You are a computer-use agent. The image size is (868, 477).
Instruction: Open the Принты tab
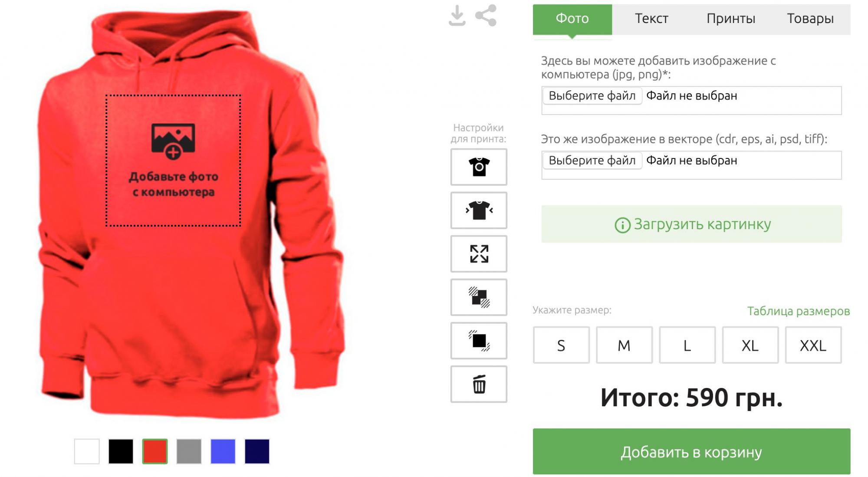point(731,19)
